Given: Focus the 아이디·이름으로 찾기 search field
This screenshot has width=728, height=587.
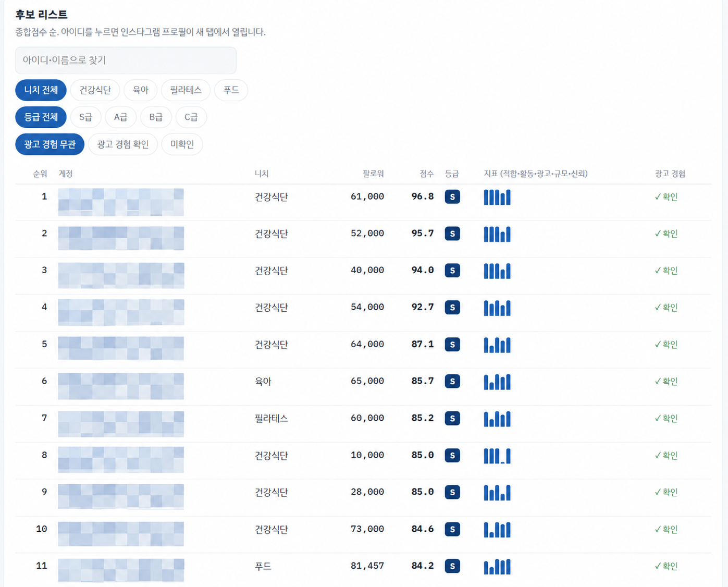Looking at the screenshot, I should click(126, 60).
